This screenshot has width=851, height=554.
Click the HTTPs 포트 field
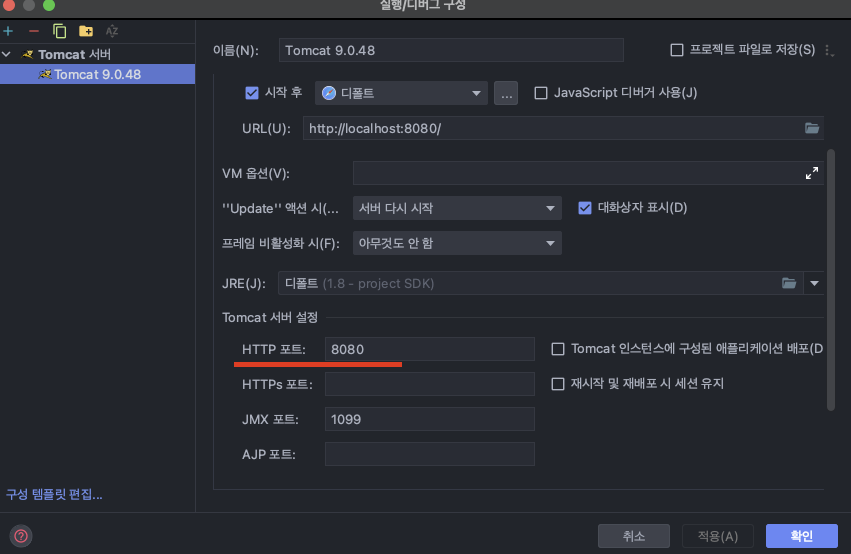click(430, 384)
